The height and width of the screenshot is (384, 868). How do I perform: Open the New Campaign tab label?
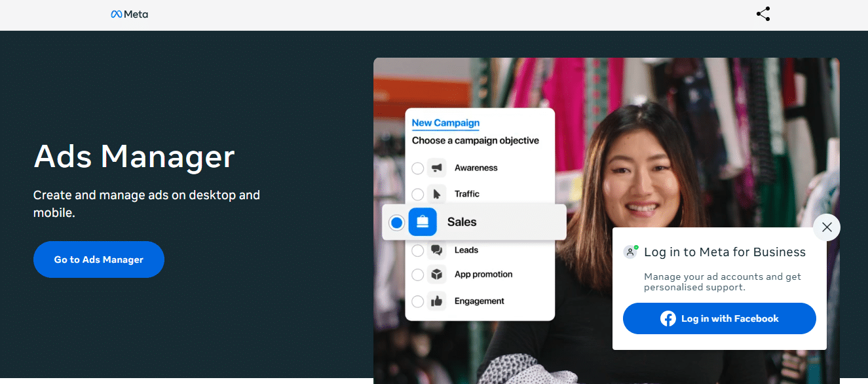click(x=445, y=123)
